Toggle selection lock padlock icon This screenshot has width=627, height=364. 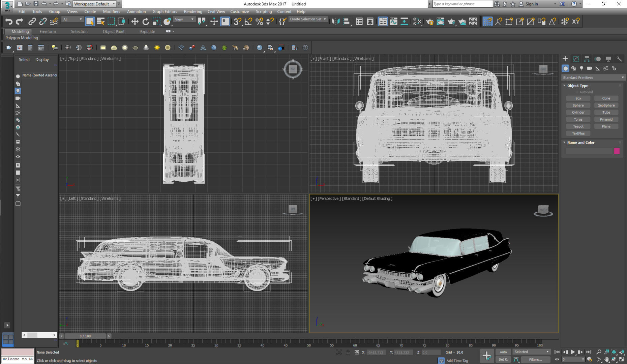(348, 352)
